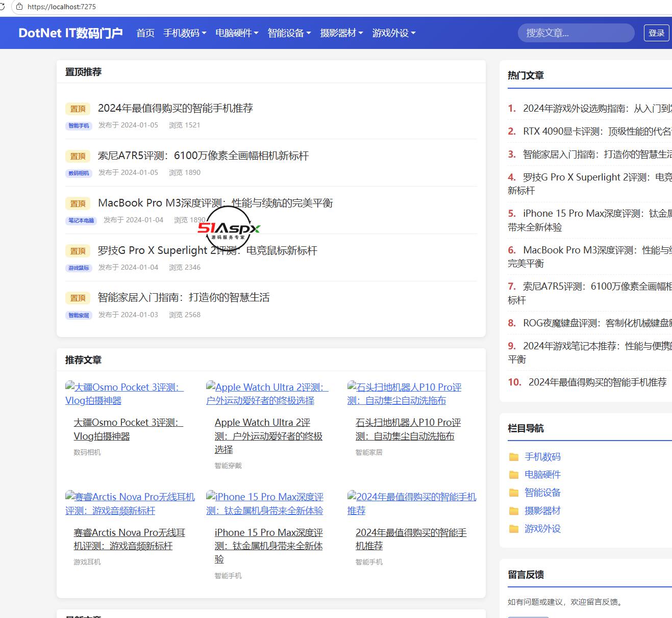The width and height of the screenshot is (672, 618).
Task: Click the DotNet IT数码门户 site logo
Action: (70, 33)
